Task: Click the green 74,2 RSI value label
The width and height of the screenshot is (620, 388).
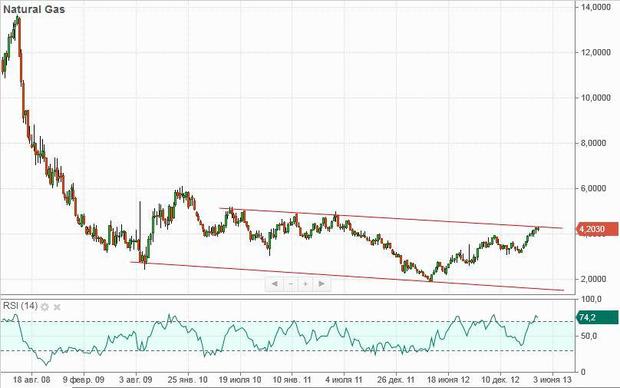Action: tap(597, 317)
